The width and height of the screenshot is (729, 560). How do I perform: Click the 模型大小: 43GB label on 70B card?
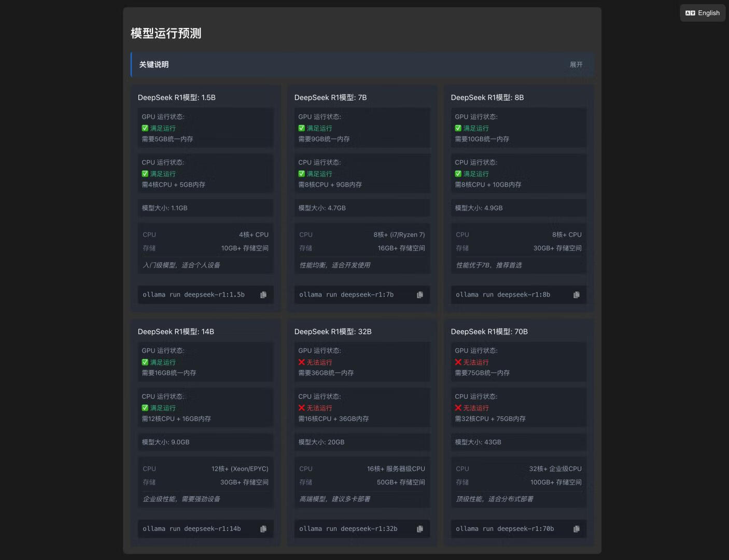(x=476, y=442)
